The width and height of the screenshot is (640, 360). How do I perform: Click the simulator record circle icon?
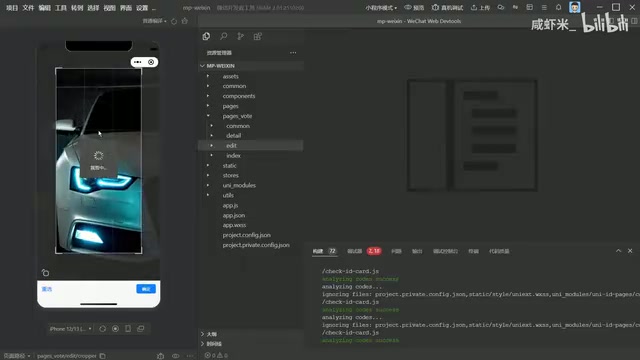[116, 329]
